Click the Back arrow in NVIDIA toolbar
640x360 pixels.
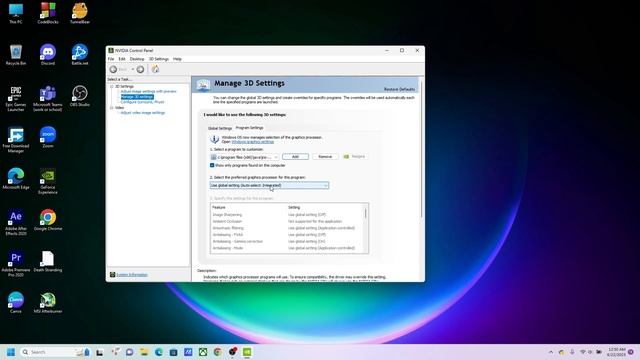pos(113,69)
